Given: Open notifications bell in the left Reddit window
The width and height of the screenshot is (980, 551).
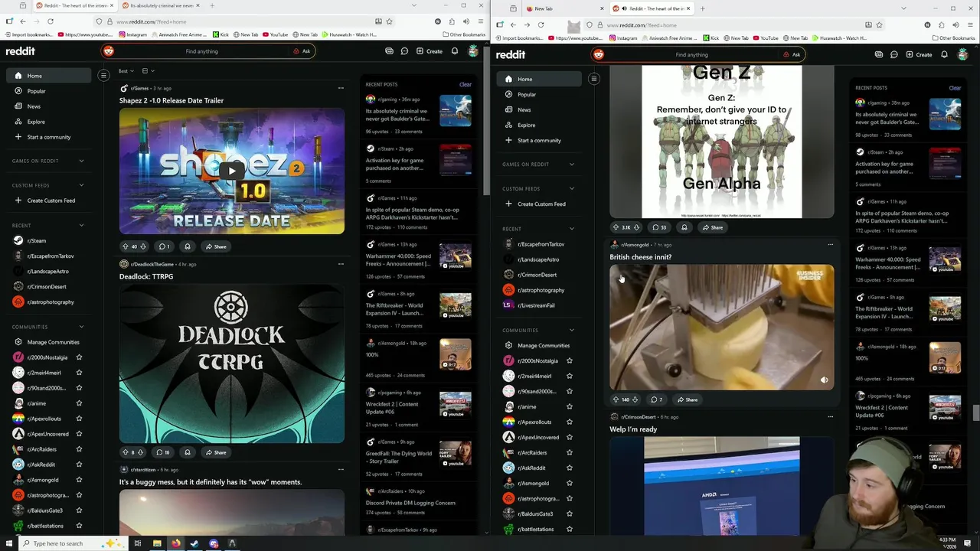Looking at the screenshot, I should [x=455, y=51].
